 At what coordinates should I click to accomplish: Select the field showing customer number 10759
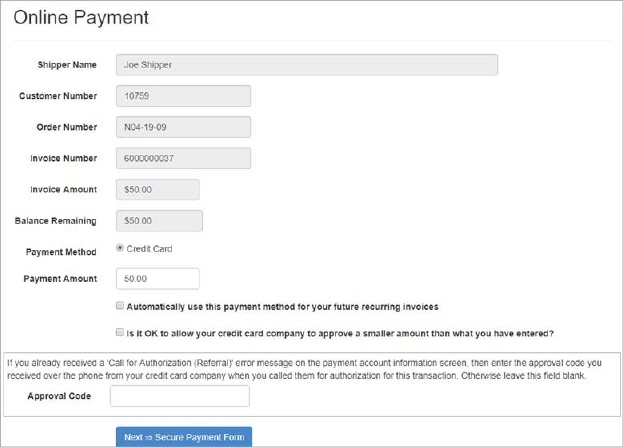(x=183, y=96)
